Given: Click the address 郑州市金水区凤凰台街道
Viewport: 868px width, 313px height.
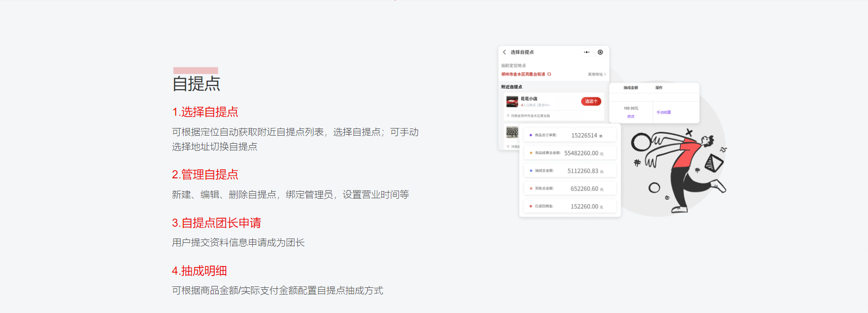Looking at the screenshot, I should coord(523,74).
